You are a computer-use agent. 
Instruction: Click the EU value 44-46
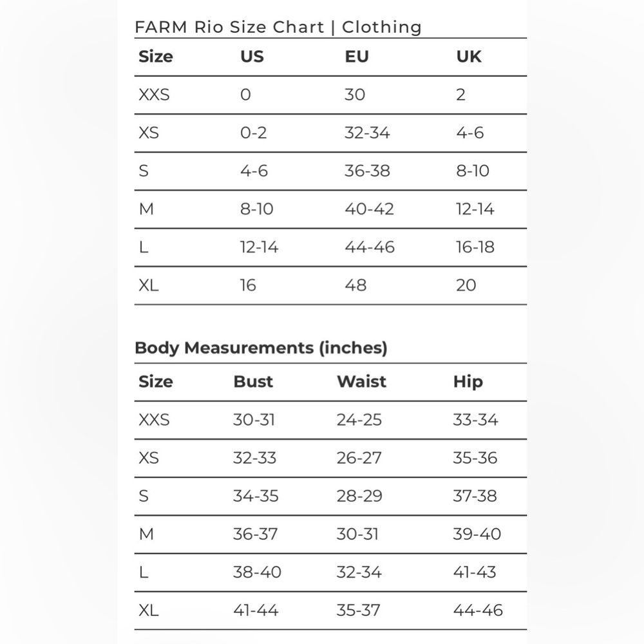point(369,247)
